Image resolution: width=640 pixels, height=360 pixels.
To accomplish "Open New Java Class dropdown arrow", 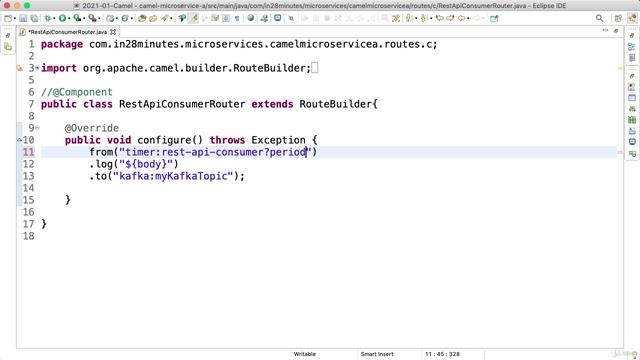I will tap(131, 18).
